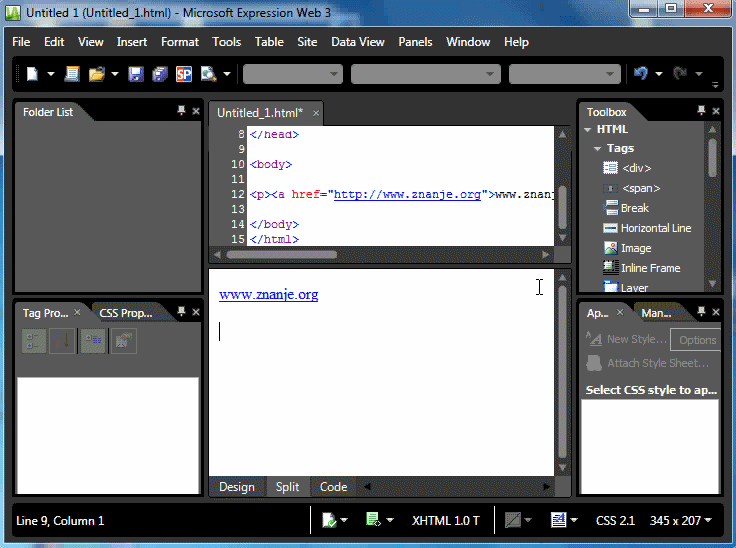Click the Save icon in toolbar
The height and width of the screenshot is (548, 736).
[135, 74]
